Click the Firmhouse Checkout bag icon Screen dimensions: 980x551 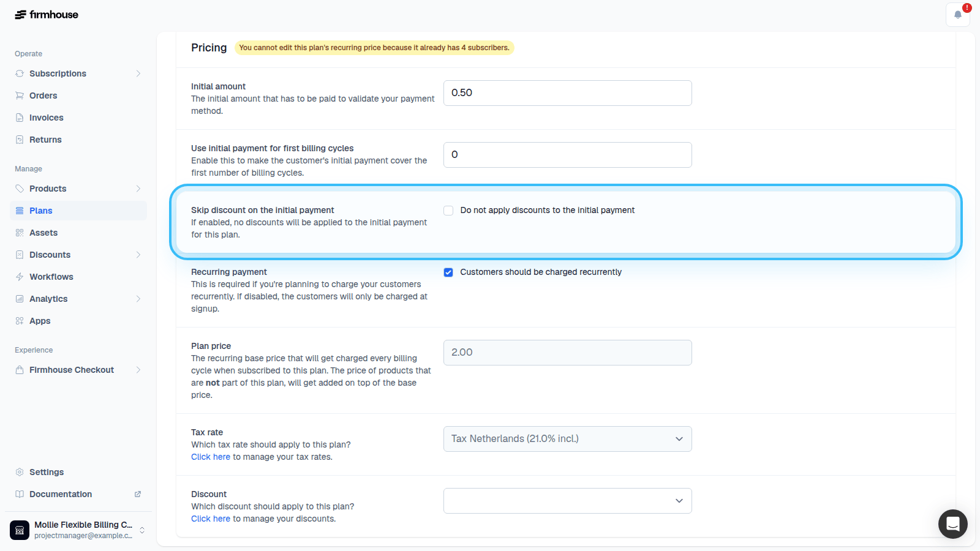click(x=20, y=370)
